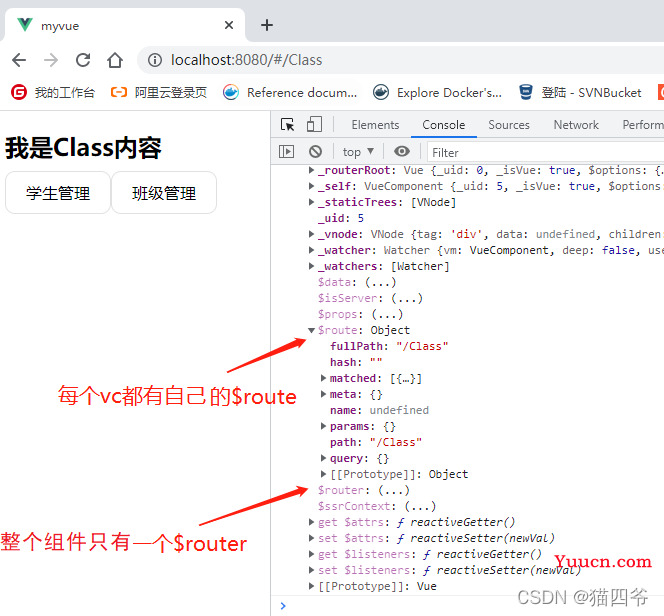Click the browser forward arrow

point(51,60)
